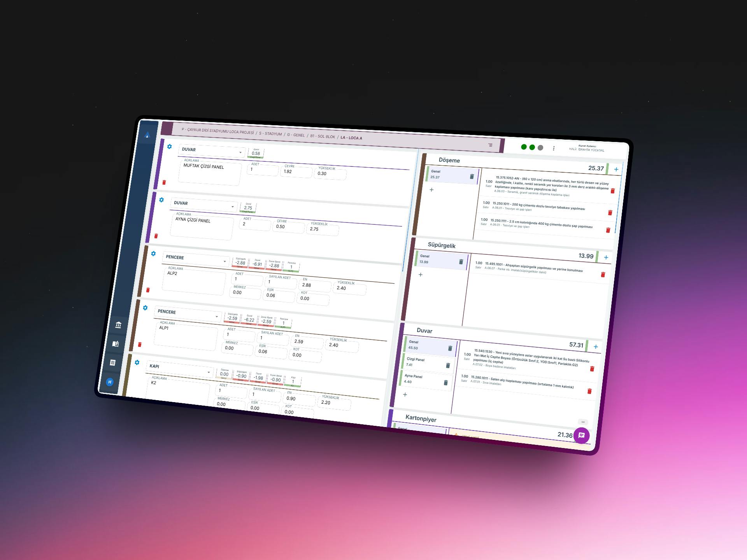Open the PENCERE dropdown for ALP2
The width and height of the screenshot is (747, 560).
tap(224, 261)
